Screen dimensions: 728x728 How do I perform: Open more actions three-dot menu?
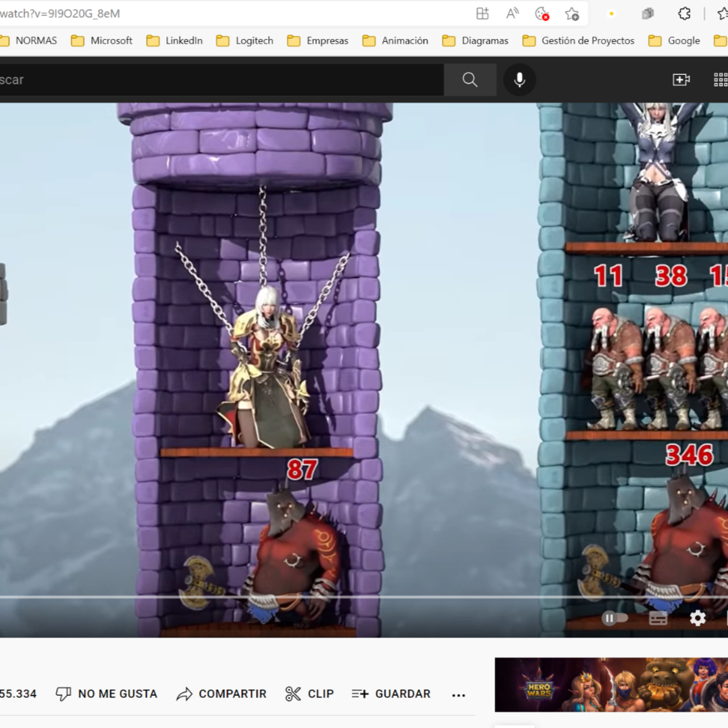click(x=458, y=695)
